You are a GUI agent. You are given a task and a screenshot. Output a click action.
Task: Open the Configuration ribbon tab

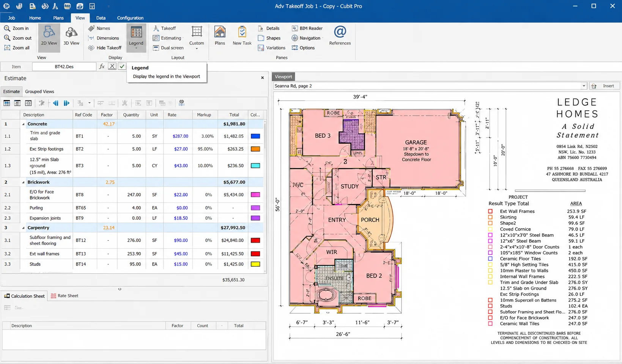130,18
